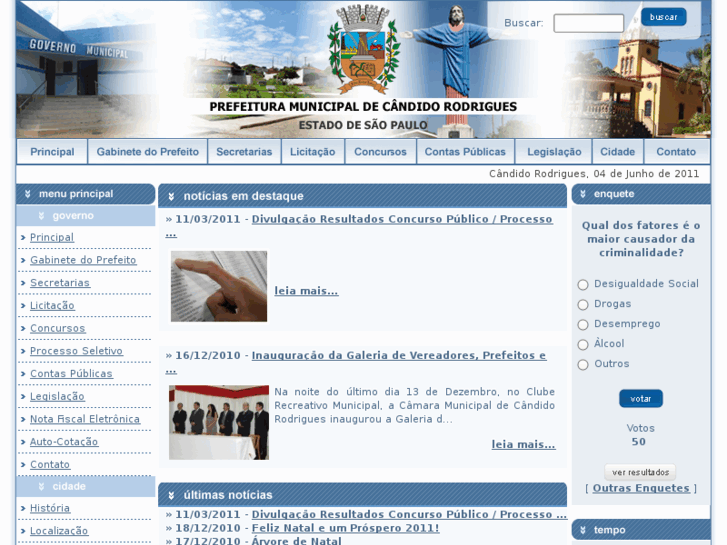Screen dimensions: 727x545
Task: Open sidebar link Secretarias
Action: click(60, 283)
